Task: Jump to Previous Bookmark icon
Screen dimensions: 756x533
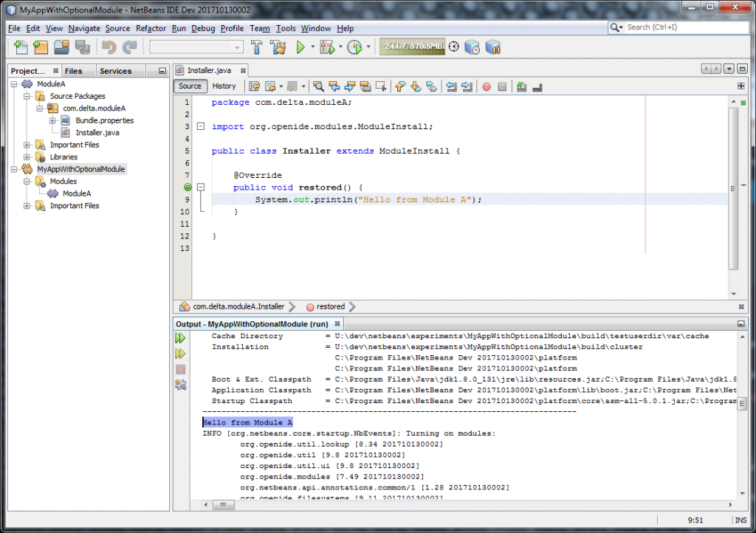Action: (x=400, y=87)
